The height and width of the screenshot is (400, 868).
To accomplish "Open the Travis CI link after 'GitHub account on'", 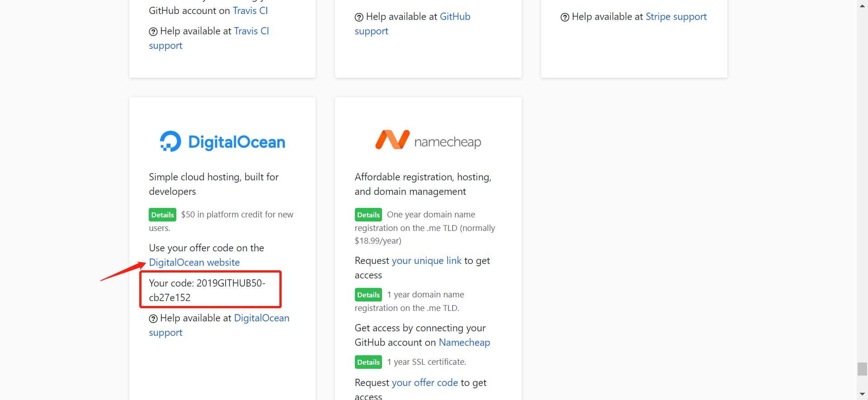I will pyautogui.click(x=250, y=10).
